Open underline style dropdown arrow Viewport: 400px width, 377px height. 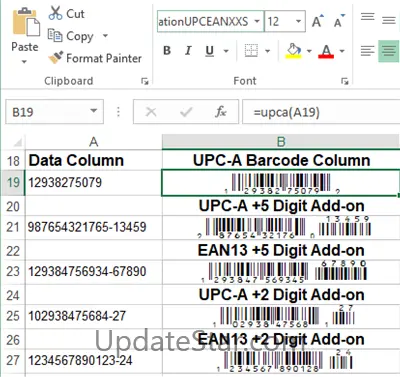pos(226,51)
